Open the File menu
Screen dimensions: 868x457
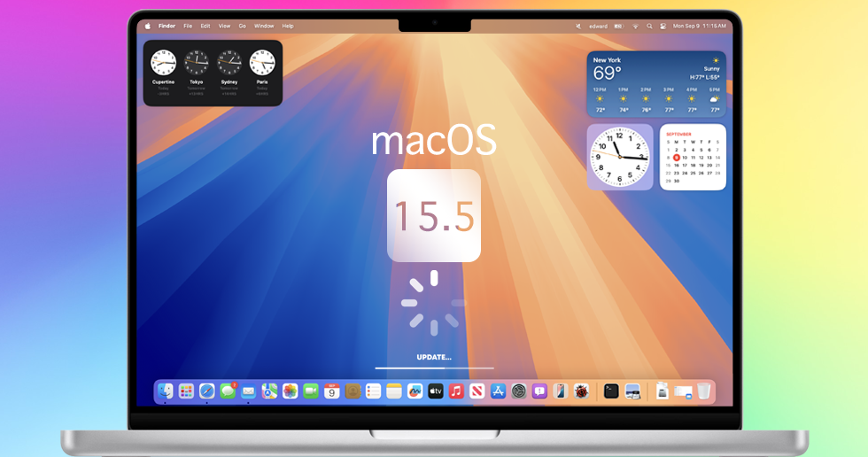pos(188,26)
